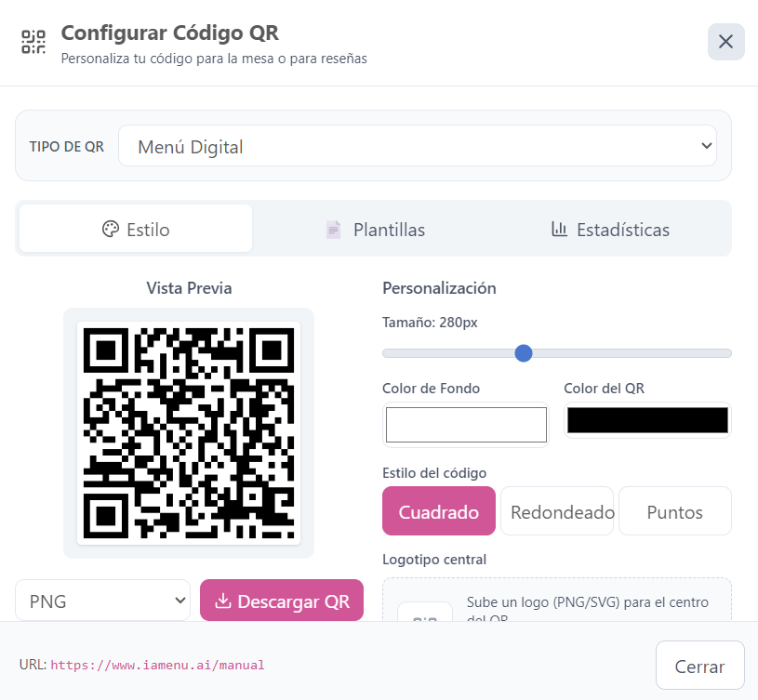Open the Tipo de QR dropdown
This screenshot has width=758, height=700.
(x=417, y=145)
